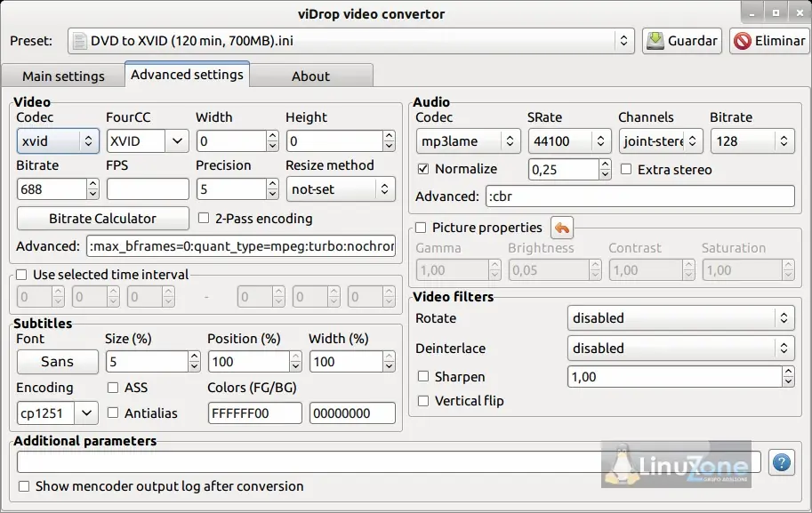Uncheck the Normalize audio checkbox

click(x=423, y=169)
